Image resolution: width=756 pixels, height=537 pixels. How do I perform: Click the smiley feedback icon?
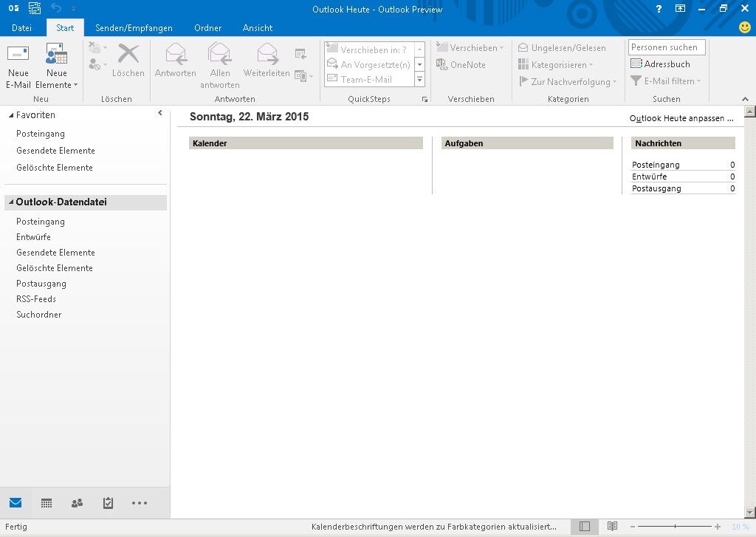pos(745,27)
